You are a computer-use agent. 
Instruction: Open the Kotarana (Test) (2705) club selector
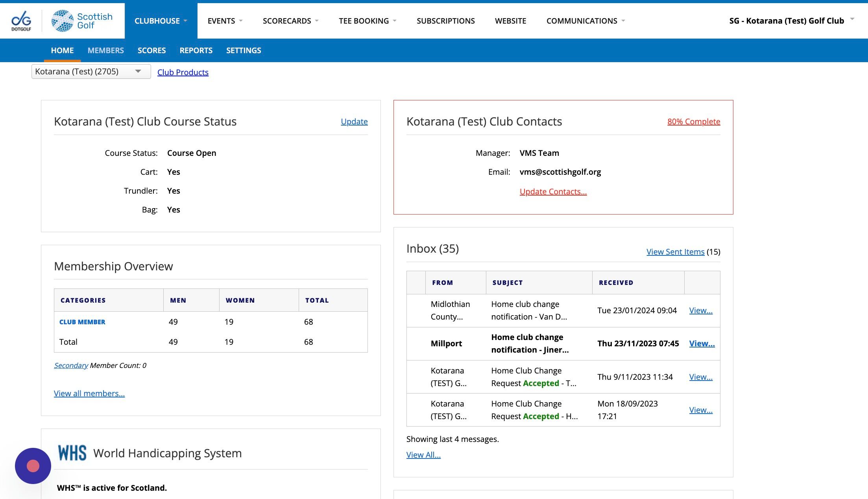91,72
